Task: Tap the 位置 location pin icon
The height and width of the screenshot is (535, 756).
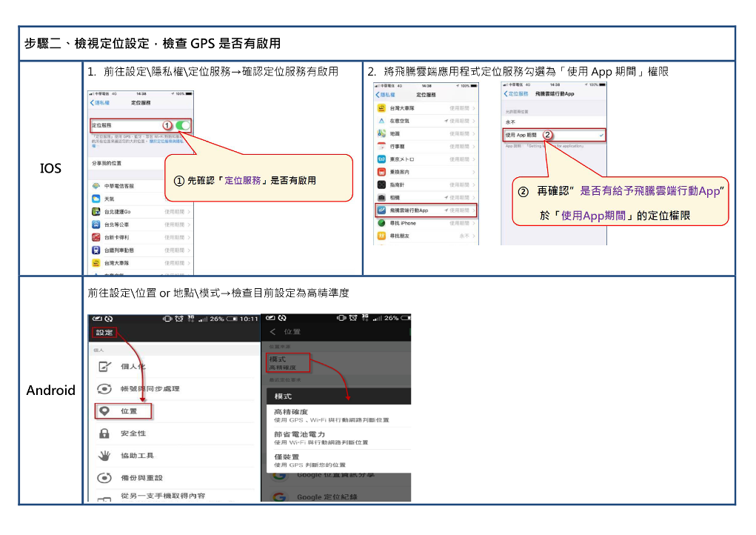Action: pyautogui.click(x=105, y=411)
